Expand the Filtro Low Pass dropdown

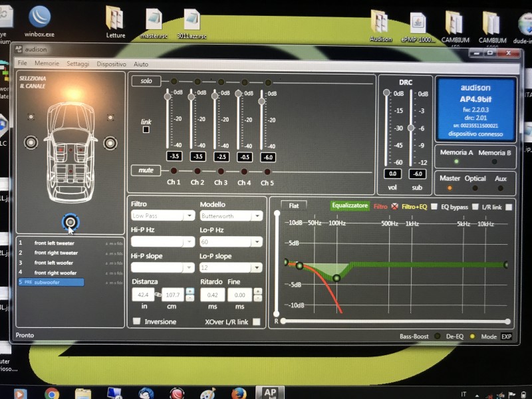pyautogui.click(x=163, y=215)
